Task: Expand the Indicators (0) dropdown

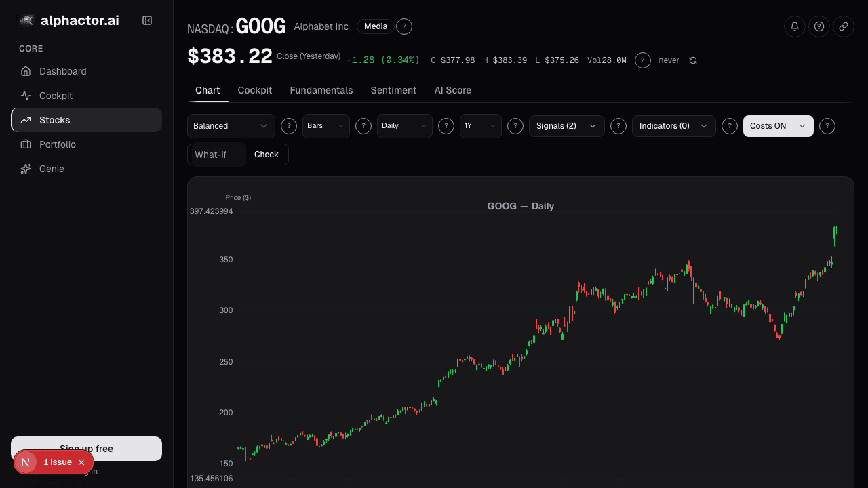Action: pyautogui.click(x=674, y=126)
